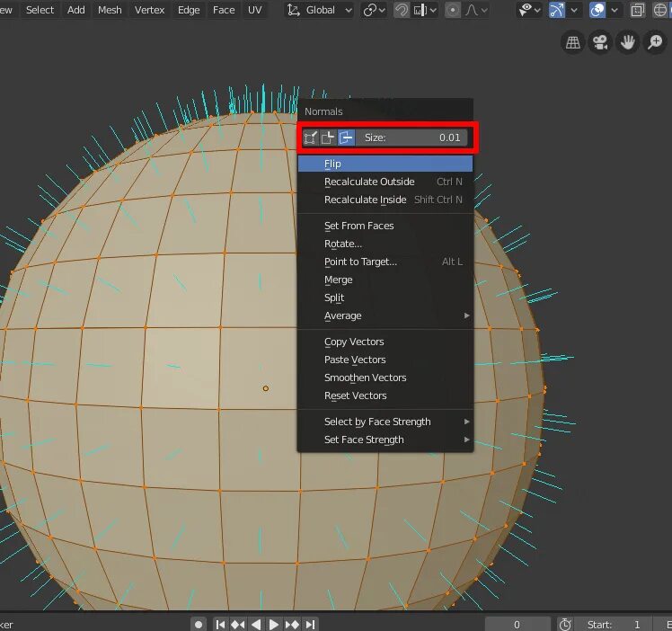Jump to next keyframe
The width and height of the screenshot is (672, 631).
pos(292,625)
